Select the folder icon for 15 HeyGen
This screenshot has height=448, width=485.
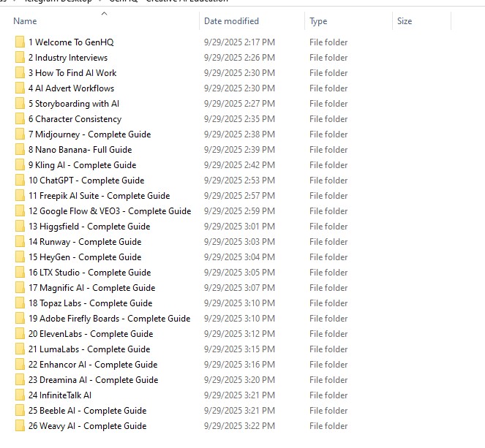(20, 257)
